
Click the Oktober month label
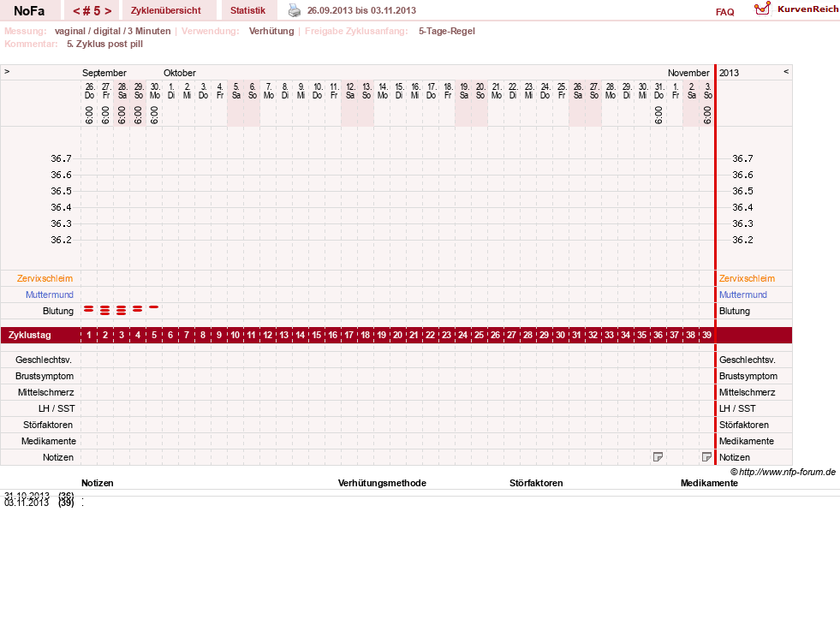(x=180, y=73)
